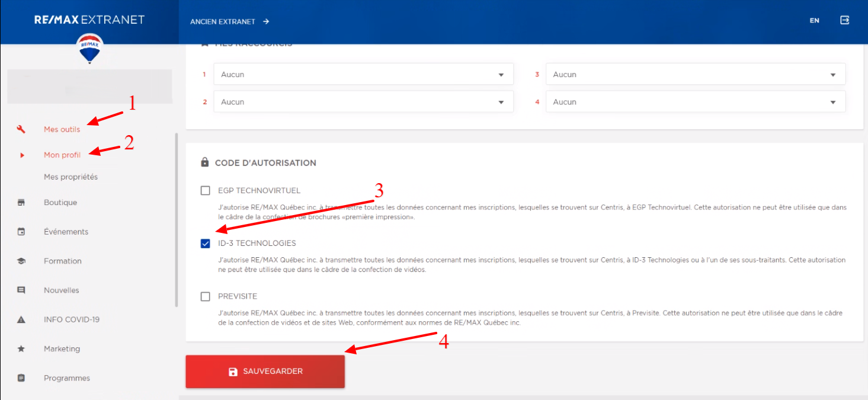The height and width of the screenshot is (400, 868).
Task: Check the Previsite authorization checkbox
Action: (206, 296)
